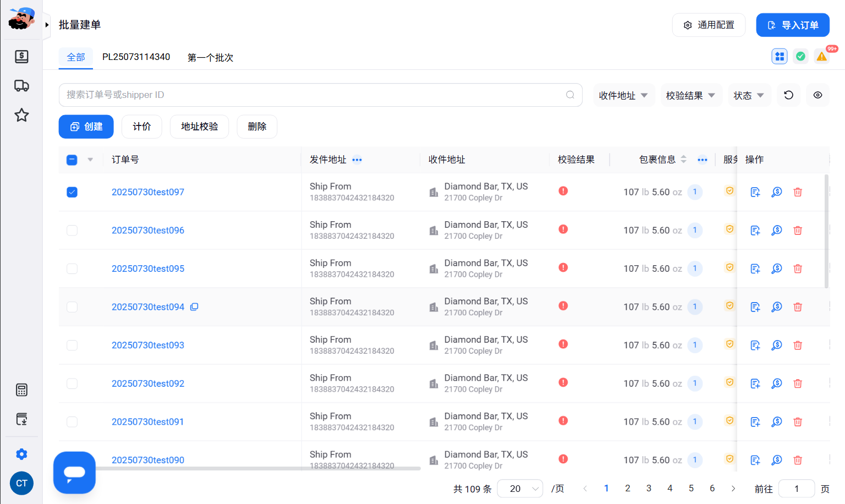Click the 导入订单 button
This screenshot has width=845, height=504.
point(793,25)
